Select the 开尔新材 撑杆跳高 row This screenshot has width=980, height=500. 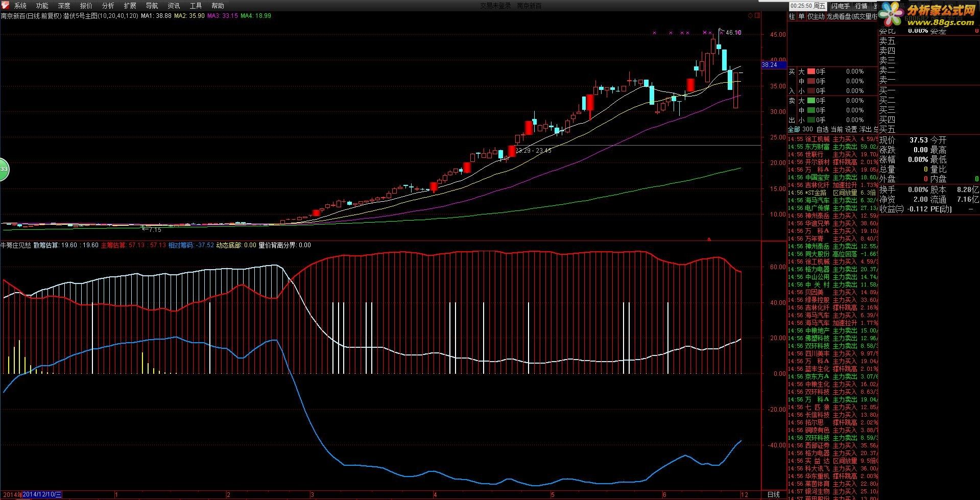833,162
